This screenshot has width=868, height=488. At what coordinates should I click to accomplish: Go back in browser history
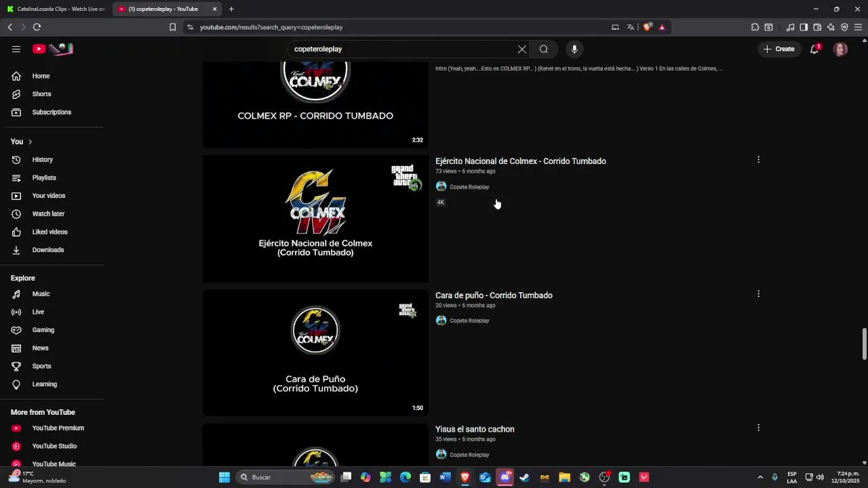click(x=9, y=27)
